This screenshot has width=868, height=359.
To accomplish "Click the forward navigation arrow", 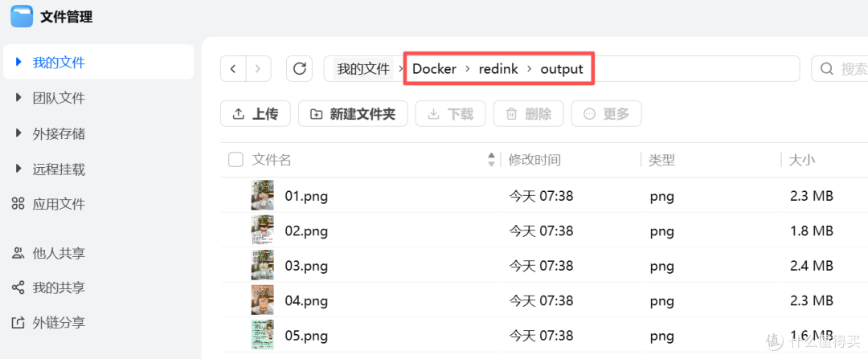I will [258, 68].
